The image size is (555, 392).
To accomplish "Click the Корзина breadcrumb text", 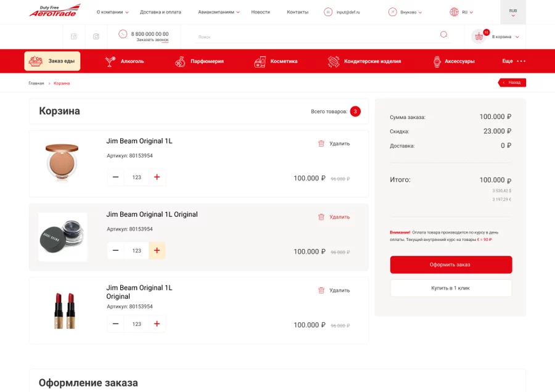I will click(62, 83).
